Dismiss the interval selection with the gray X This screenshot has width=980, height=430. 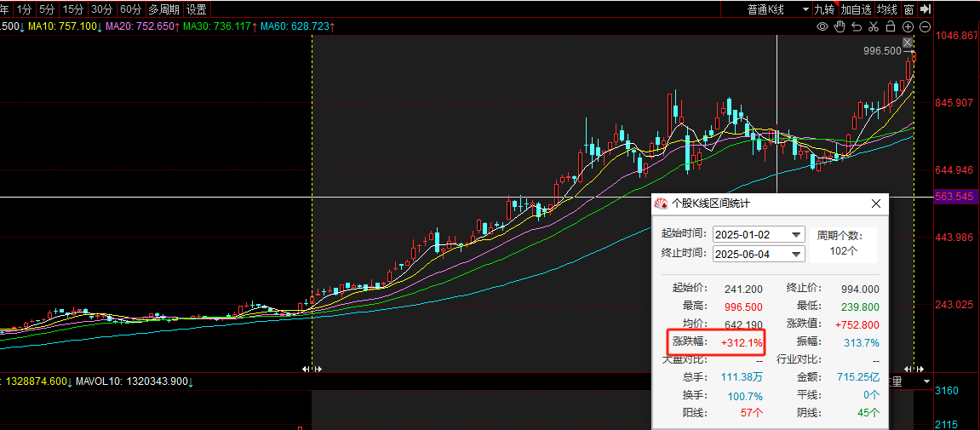coord(908,43)
